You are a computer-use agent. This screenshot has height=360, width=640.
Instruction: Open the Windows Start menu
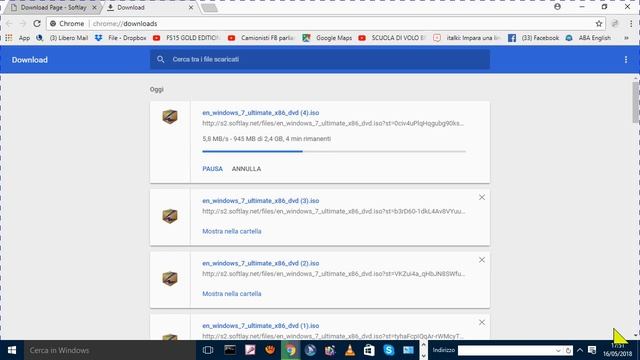tap(12, 350)
